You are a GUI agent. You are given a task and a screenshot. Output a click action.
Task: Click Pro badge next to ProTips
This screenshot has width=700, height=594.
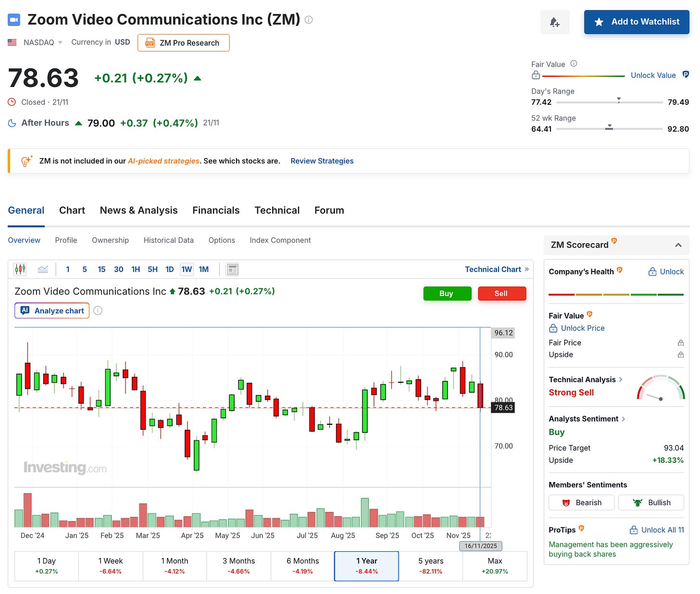[x=581, y=528]
